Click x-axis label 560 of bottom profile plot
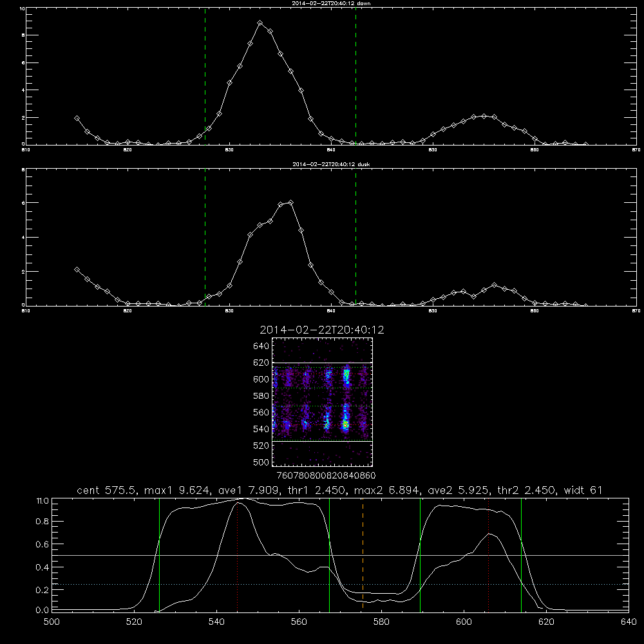 [299, 622]
